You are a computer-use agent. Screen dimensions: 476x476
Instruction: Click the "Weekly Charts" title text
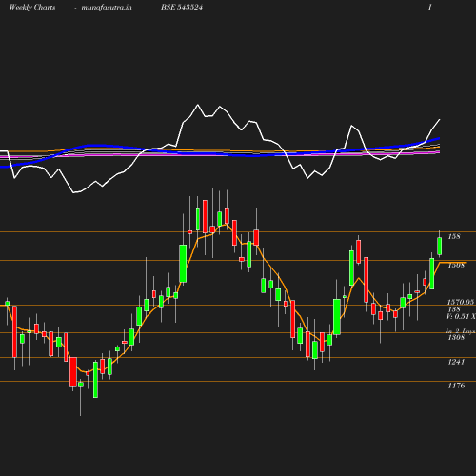32,7
